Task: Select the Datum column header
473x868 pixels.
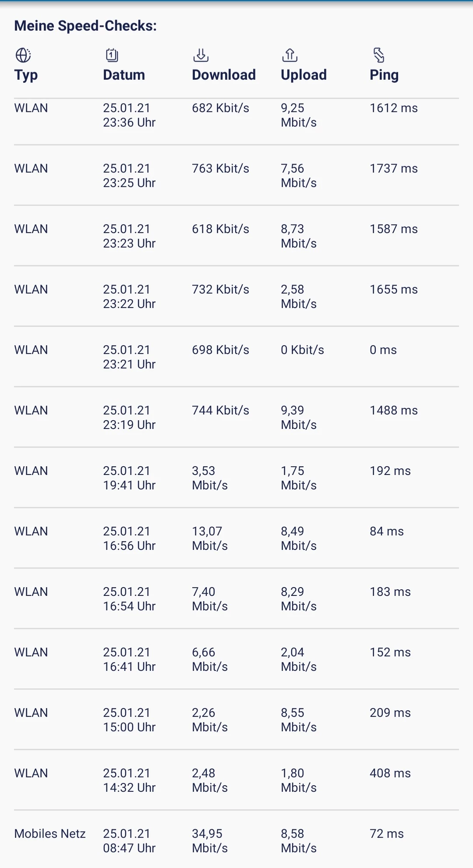Action: pos(124,75)
